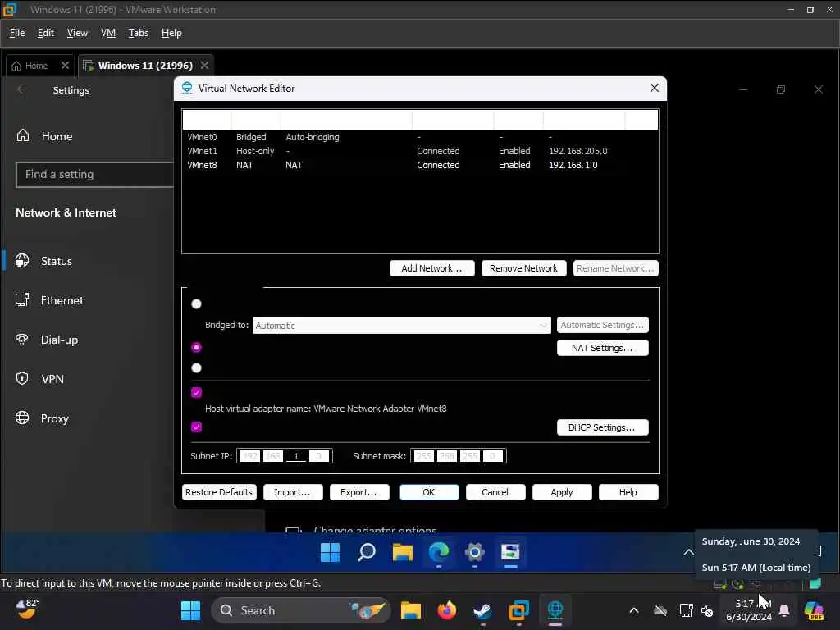Click the Apply button

[561, 492]
